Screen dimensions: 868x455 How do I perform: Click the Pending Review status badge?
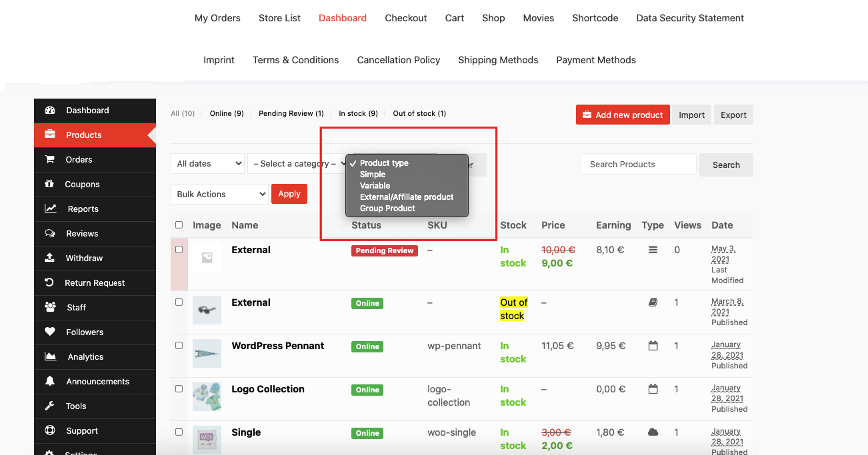[x=385, y=251]
